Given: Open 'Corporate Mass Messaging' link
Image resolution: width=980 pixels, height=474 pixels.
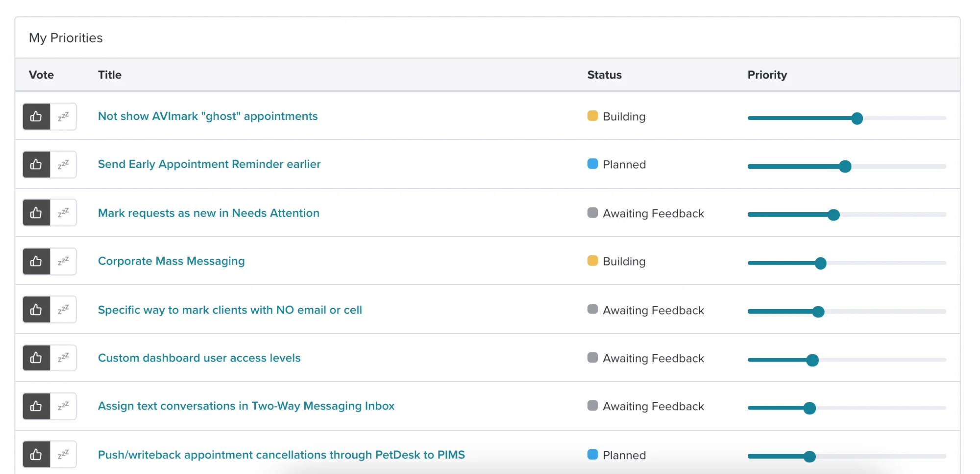Looking at the screenshot, I should click(x=171, y=261).
